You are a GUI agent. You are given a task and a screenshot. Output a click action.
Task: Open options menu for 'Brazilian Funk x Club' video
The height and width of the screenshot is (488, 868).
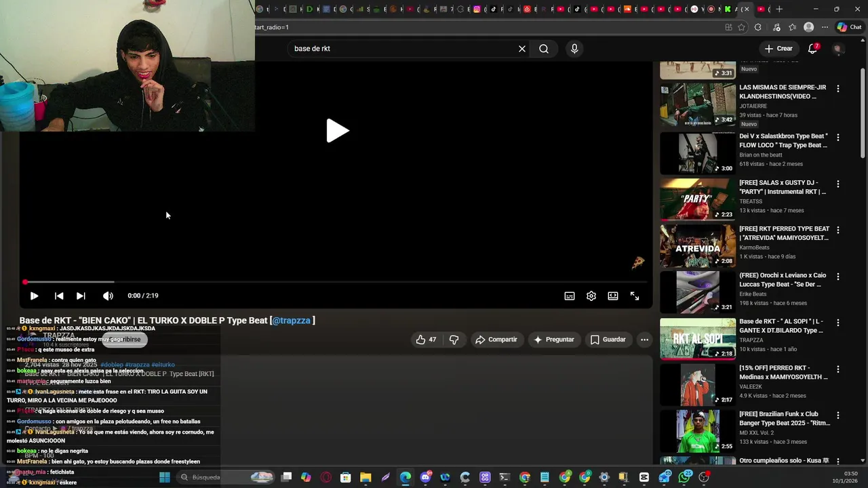pyautogui.click(x=838, y=415)
